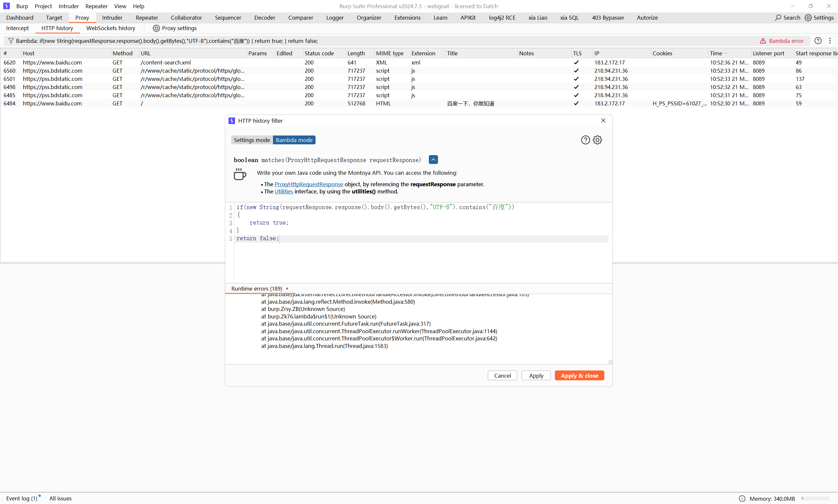Open the Intruder menu
The height and width of the screenshot is (504, 838).
click(x=69, y=6)
